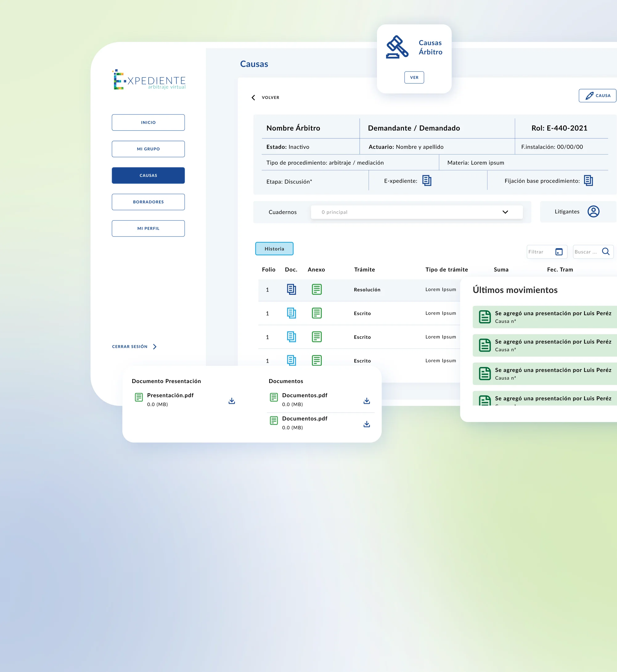617x672 pixels.
Task: Open the Doc. icon in Resolución row
Action: click(x=292, y=289)
